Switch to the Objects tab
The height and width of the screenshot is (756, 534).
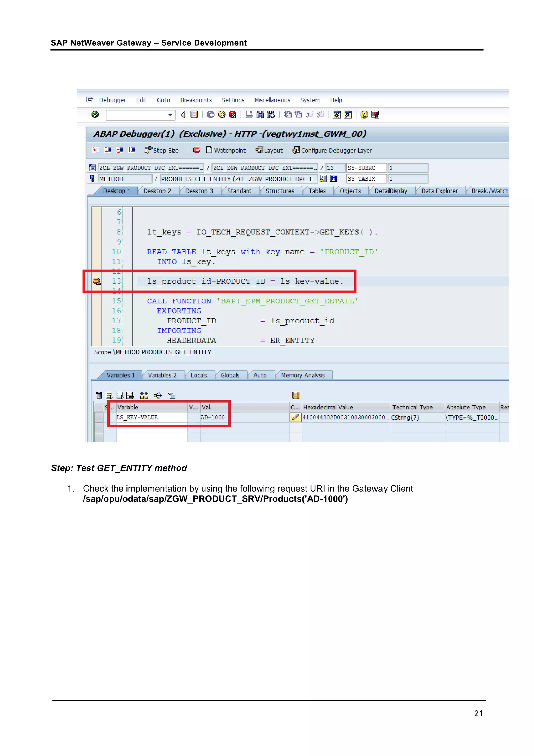pos(350,191)
